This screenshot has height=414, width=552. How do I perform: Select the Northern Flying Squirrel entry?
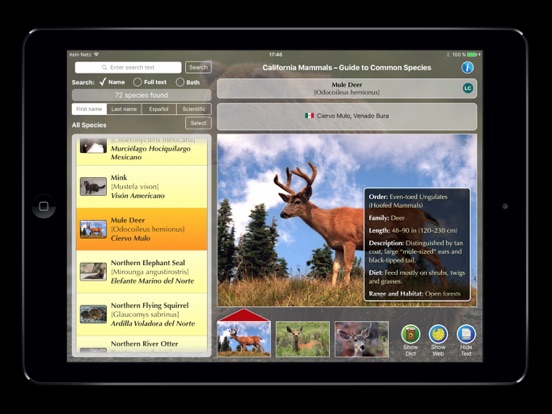click(x=142, y=314)
